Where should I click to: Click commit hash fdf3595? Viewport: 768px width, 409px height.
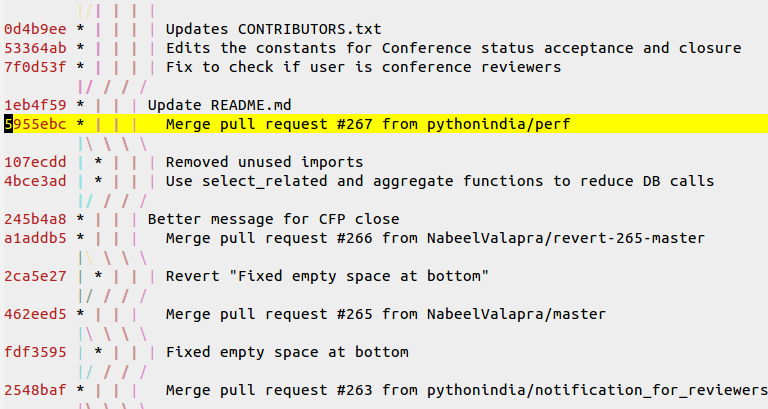35,352
